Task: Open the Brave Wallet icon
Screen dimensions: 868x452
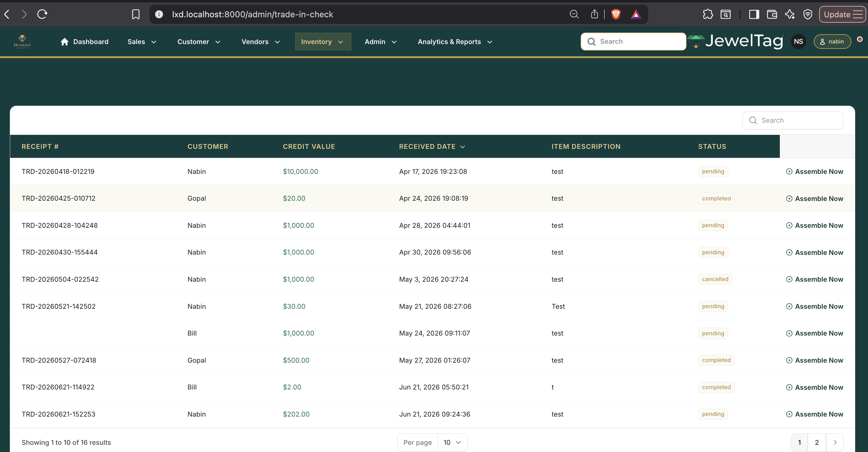Action: [x=772, y=14]
